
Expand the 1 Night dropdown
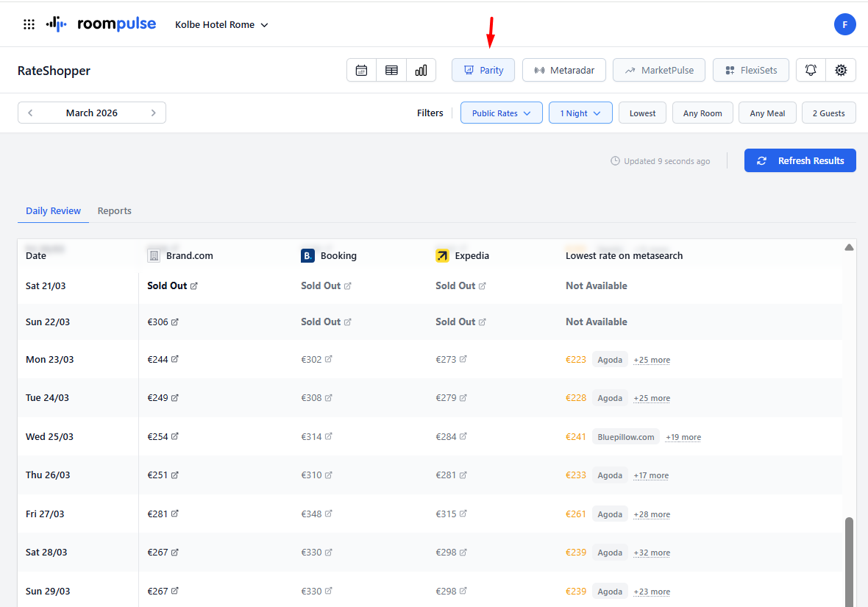click(580, 113)
